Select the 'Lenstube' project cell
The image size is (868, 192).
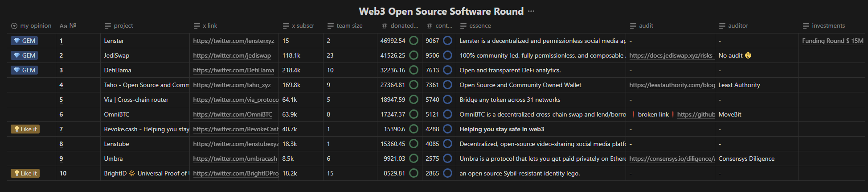pos(145,144)
